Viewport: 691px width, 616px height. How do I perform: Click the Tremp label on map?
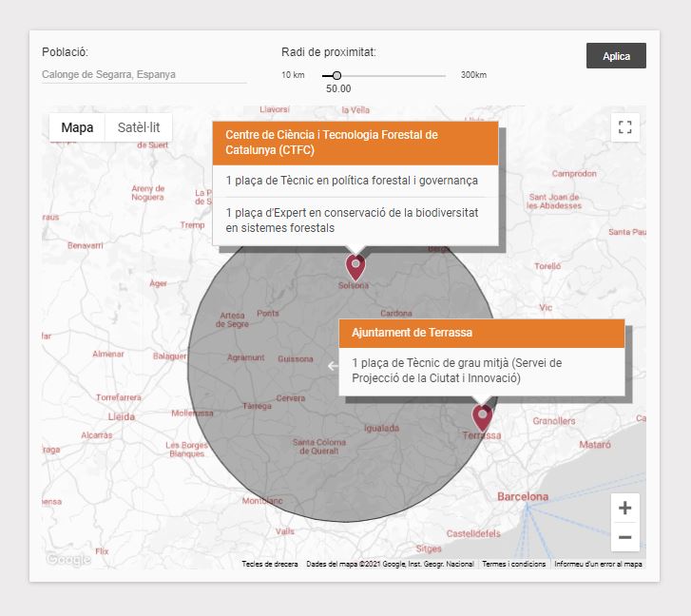click(193, 225)
